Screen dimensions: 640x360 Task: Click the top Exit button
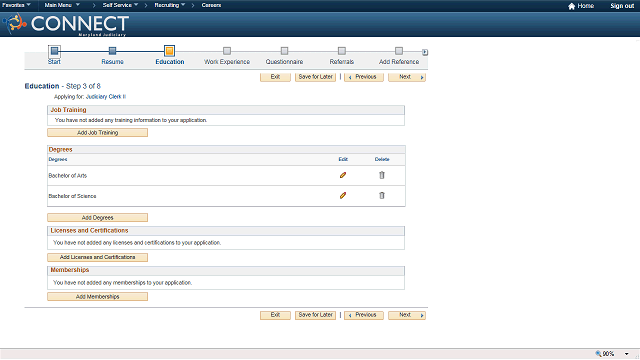coord(275,77)
